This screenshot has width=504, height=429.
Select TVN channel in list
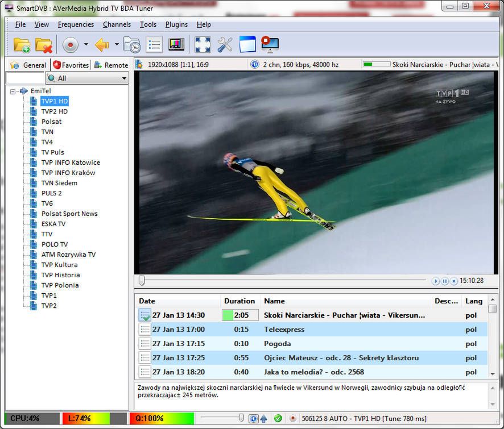pos(47,132)
